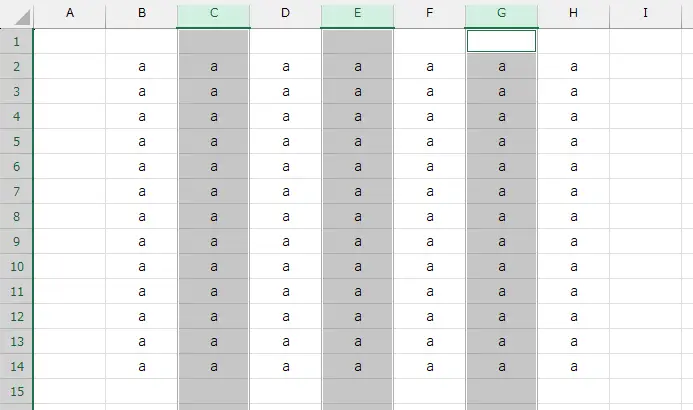Click active cell G1
The image size is (693, 410).
tap(502, 41)
